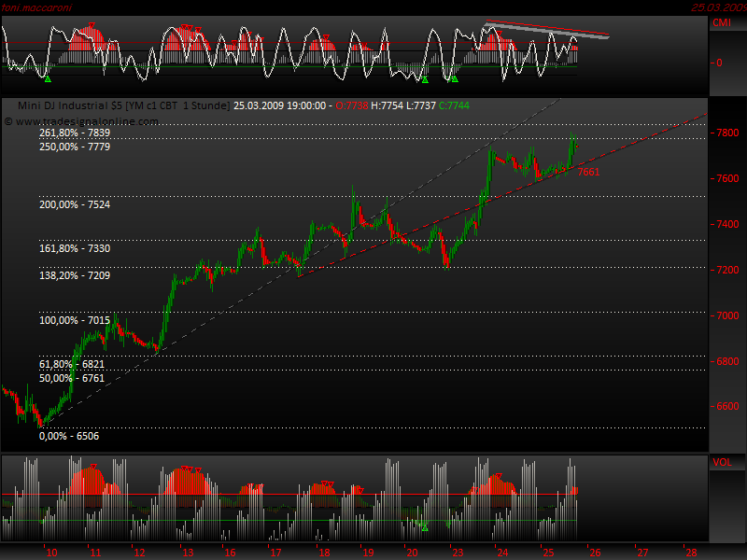Click the open value 'O:7738'
The height and width of the screenshot is (560, 747).
pos(352,105)
